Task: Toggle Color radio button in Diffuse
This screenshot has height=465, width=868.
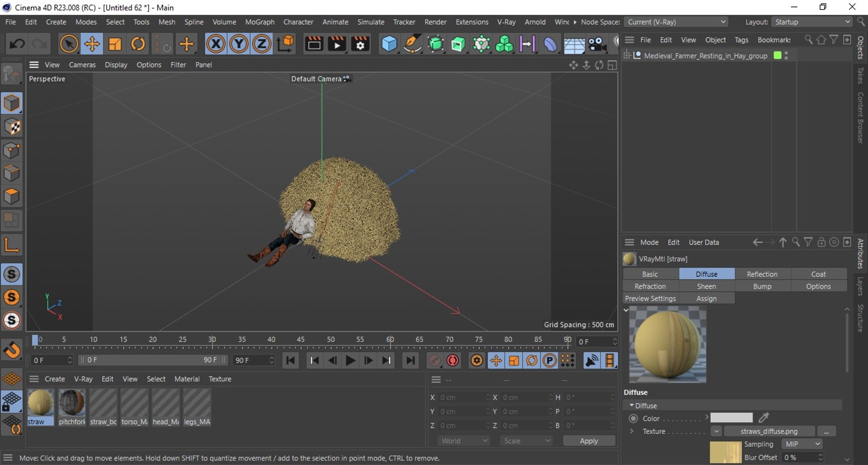Action: pos(633,418)
